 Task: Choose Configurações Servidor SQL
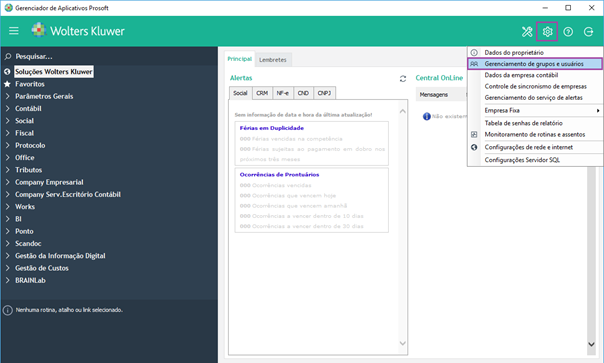(535, 160)
